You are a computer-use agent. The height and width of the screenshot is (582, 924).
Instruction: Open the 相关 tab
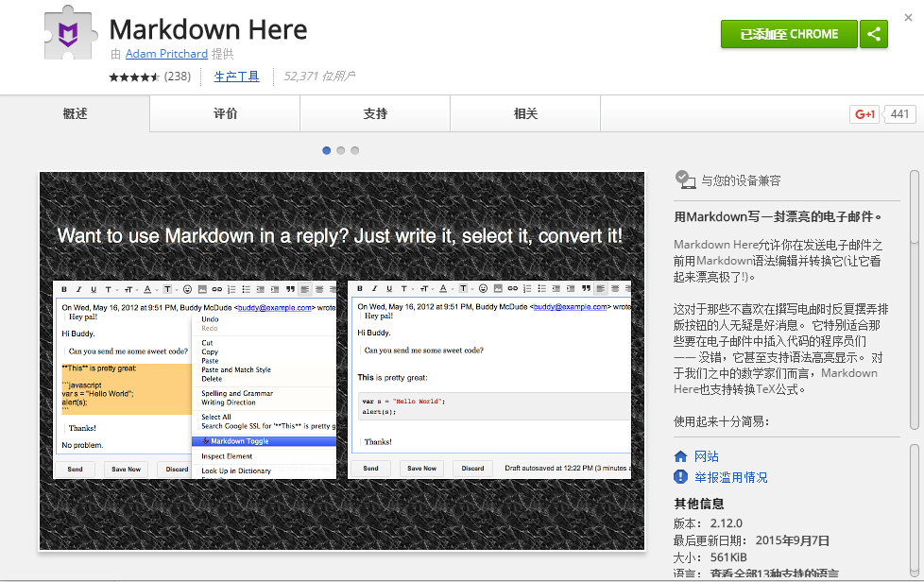pos(525,113)
